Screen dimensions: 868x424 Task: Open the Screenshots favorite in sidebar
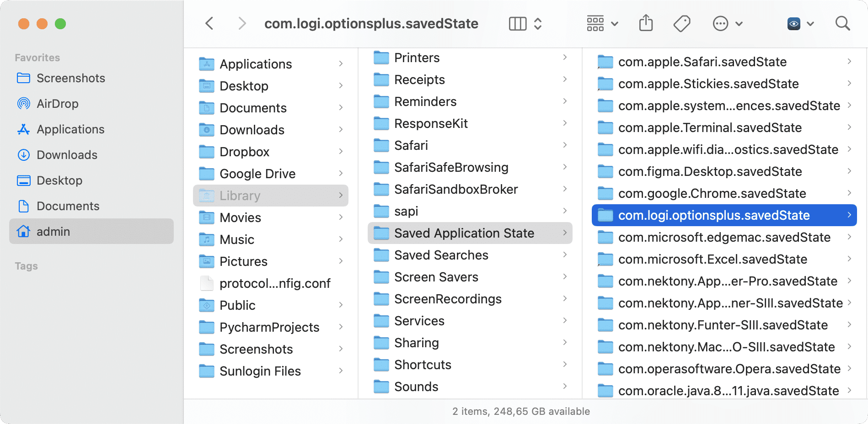tap(70, 78)
